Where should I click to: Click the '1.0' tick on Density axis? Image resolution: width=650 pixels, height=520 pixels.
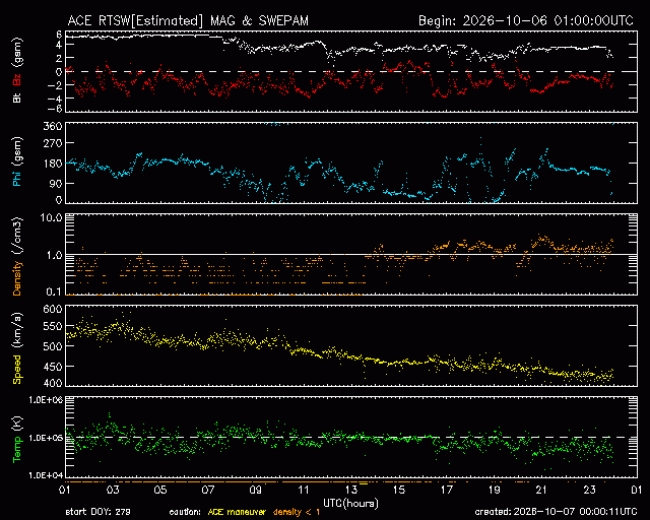point(54,255)
